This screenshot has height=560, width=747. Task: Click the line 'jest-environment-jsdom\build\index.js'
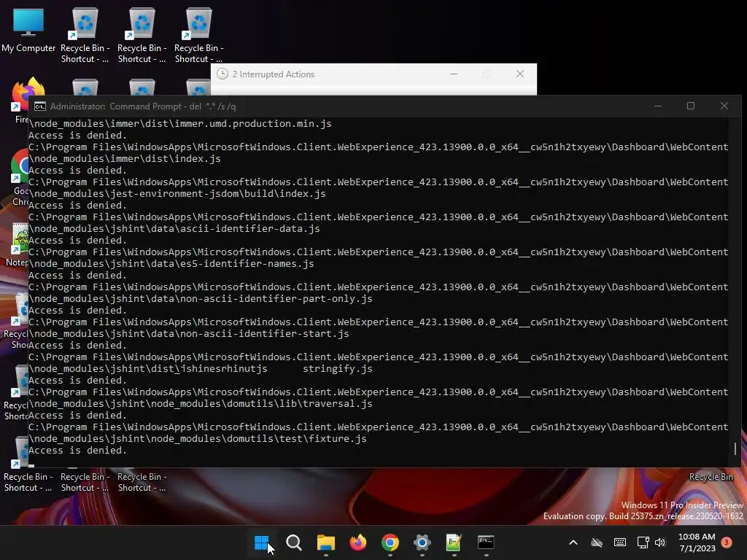coord(177,194)
